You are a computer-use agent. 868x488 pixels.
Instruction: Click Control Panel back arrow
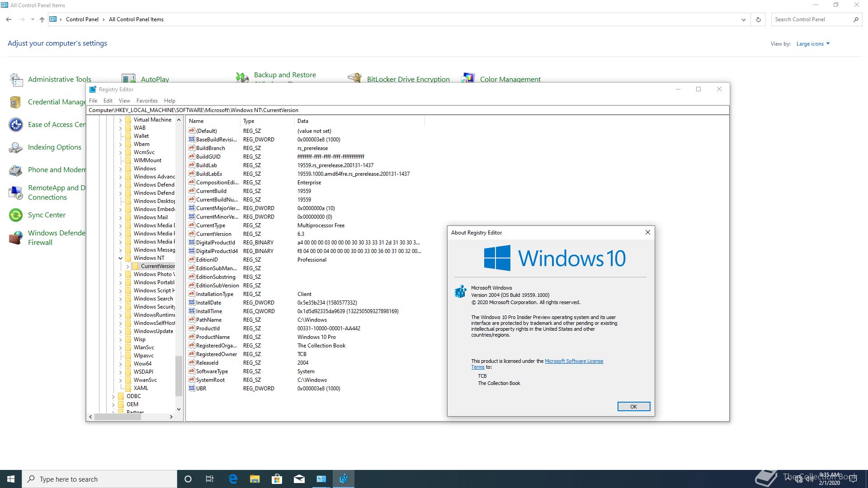9,19
